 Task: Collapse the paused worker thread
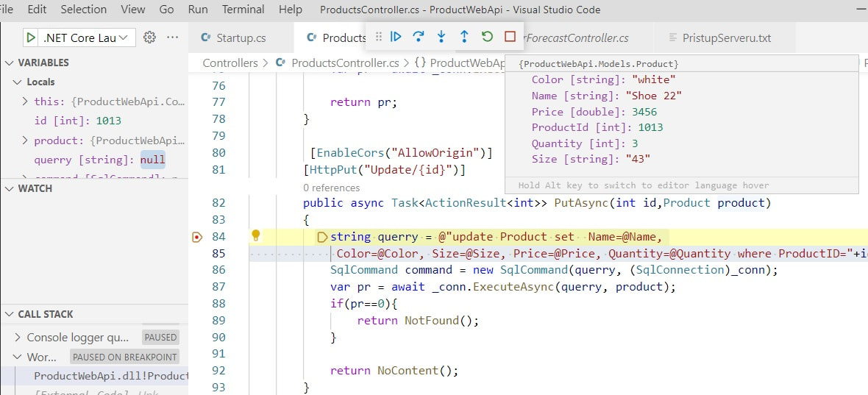point(17,357)
